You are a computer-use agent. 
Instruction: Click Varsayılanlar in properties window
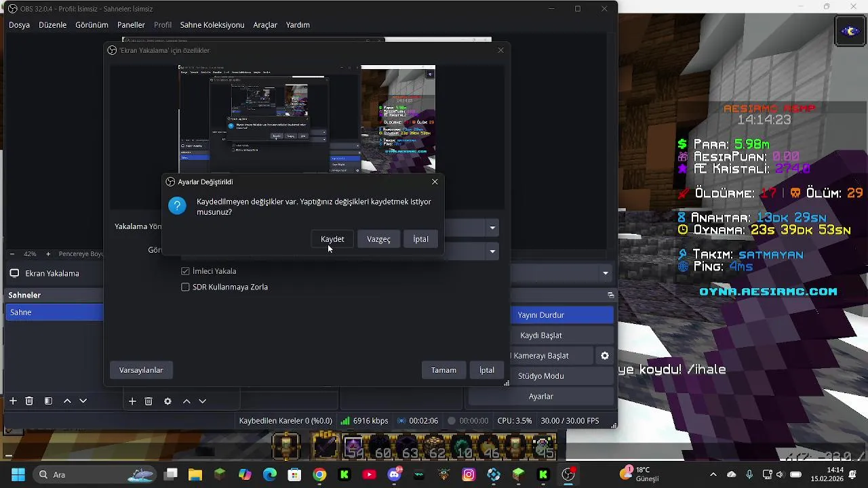pyautogui.click(x=141, y=370)
